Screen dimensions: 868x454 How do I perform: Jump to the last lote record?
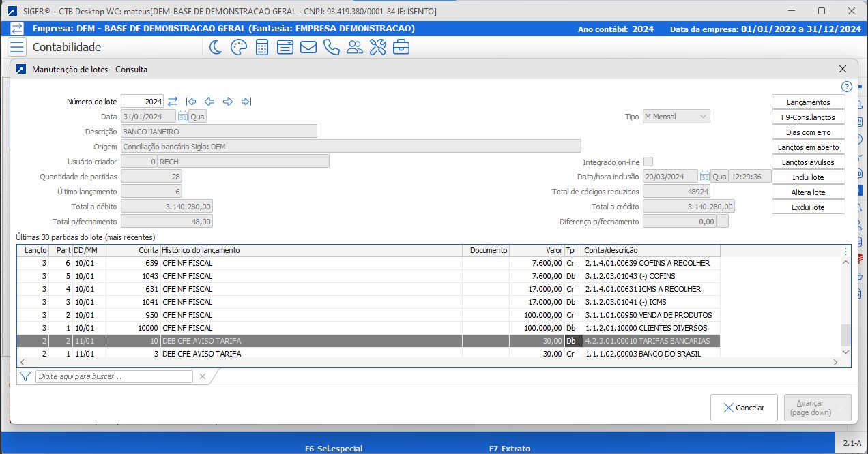pos(246,102)
